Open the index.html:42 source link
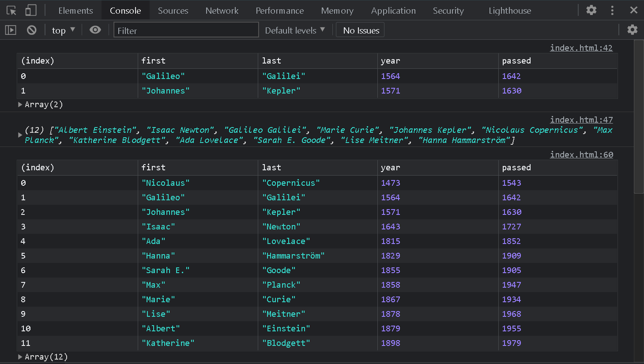Viewport: 644px width, 364px height. [x=581, y=48]
